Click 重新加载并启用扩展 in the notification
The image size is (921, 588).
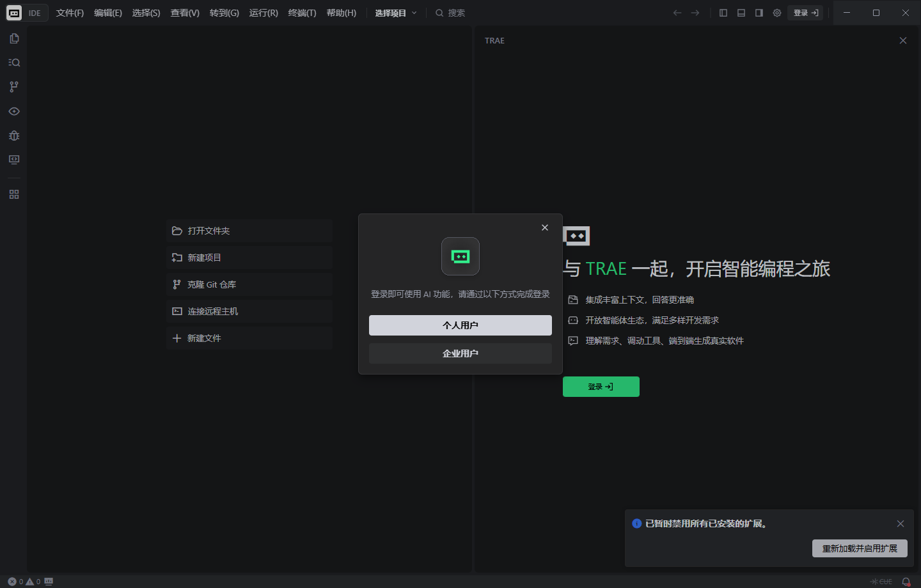tap(860, 548)
